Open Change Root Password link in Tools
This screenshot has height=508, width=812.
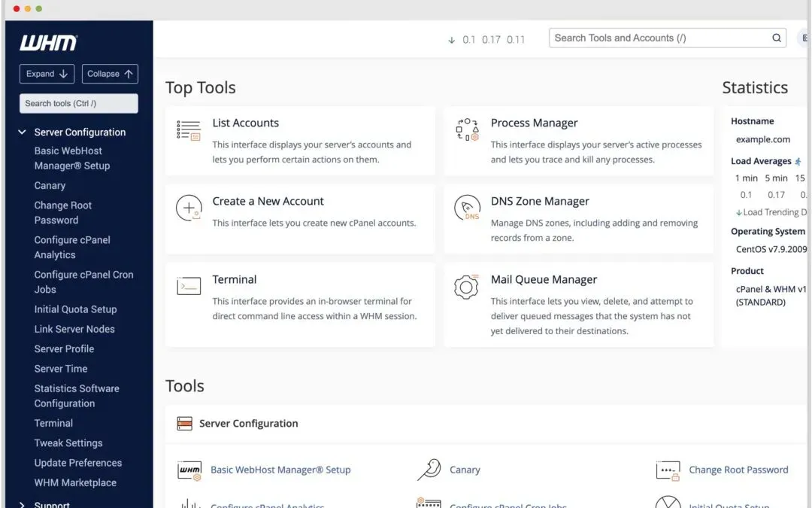[738, 470]
